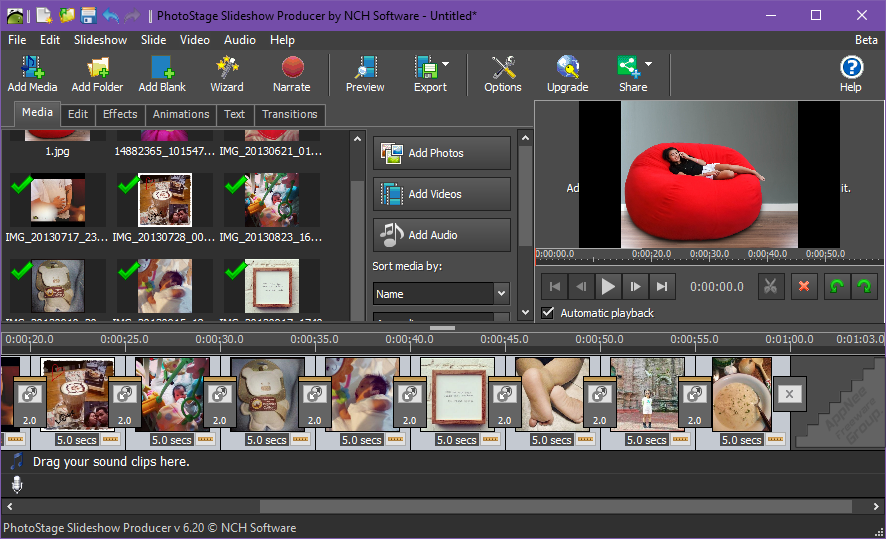Select the framed picture slide on the timeline
Image resolution: width=886 pixels, height=539 pixels.
click(x=457, y=394)
